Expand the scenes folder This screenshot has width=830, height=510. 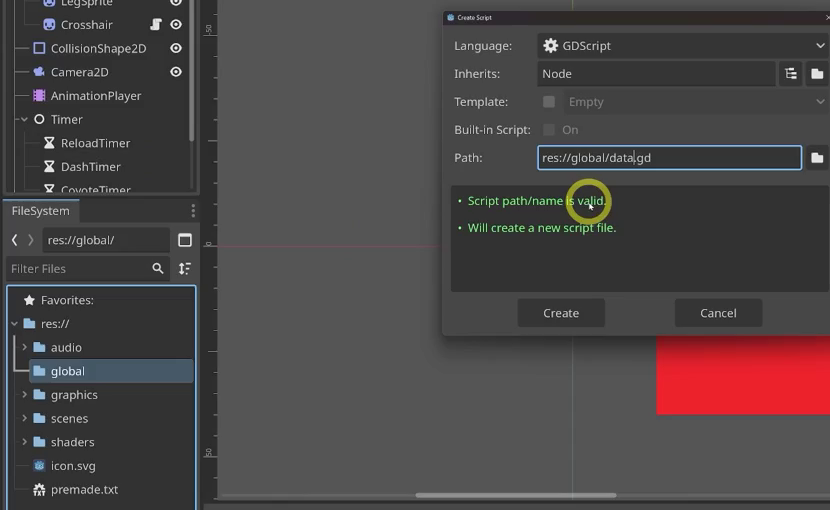(x=24, y=418)
